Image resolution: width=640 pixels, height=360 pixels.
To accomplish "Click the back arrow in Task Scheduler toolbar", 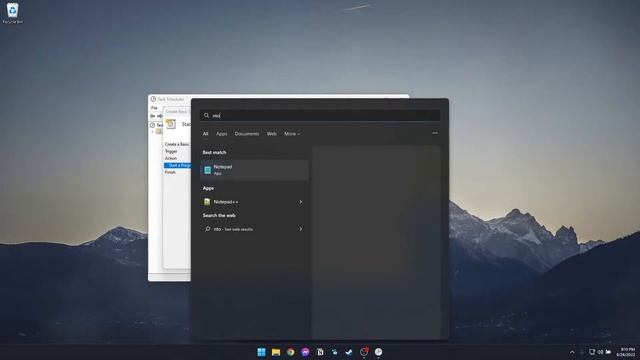I will pyautogui.click(x=152, y=116).
